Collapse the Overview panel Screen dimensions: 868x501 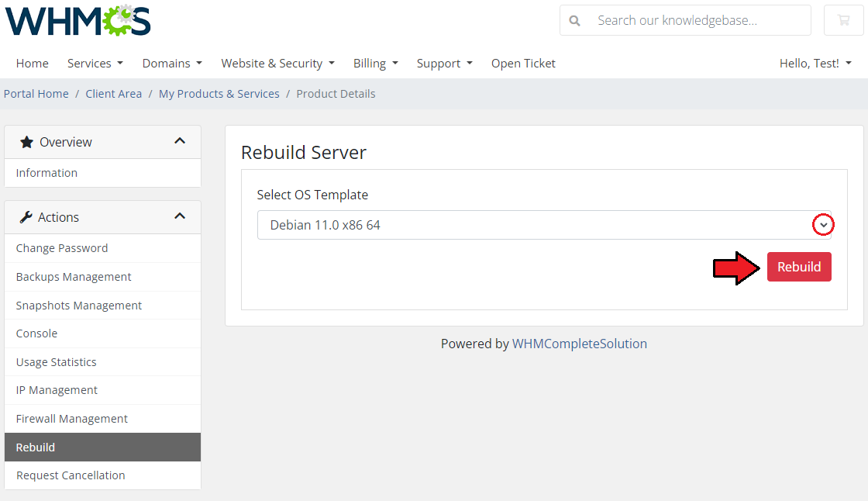point(180,141)
